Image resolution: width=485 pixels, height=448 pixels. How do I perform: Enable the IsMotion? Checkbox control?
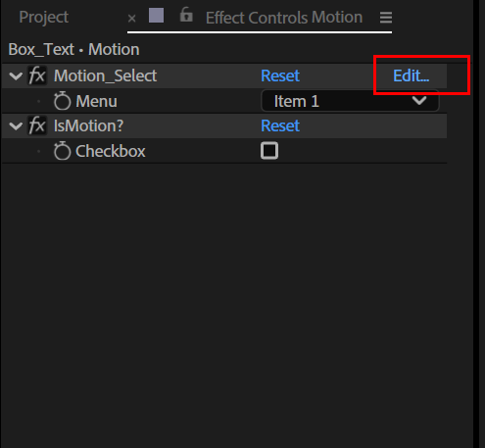(x=269, y=151)
